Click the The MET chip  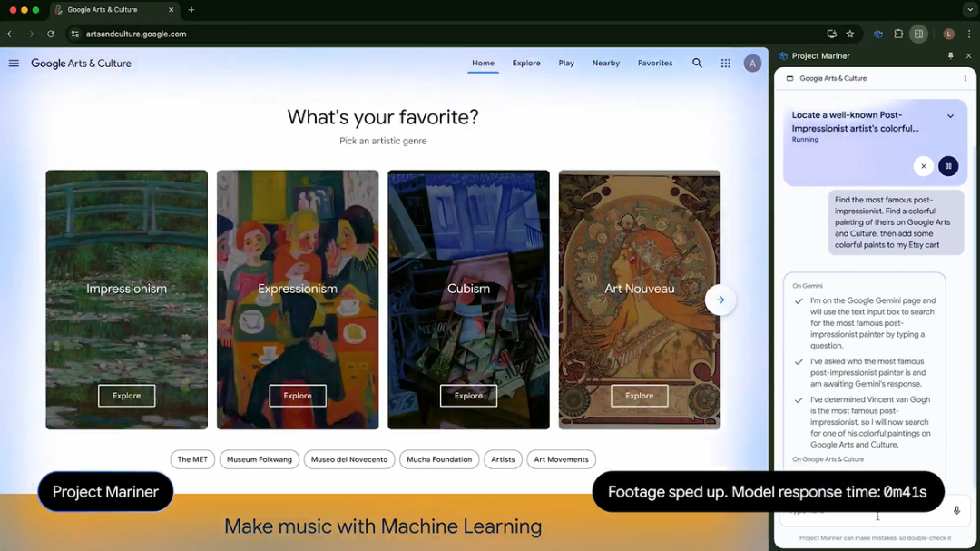coord(192,459)
